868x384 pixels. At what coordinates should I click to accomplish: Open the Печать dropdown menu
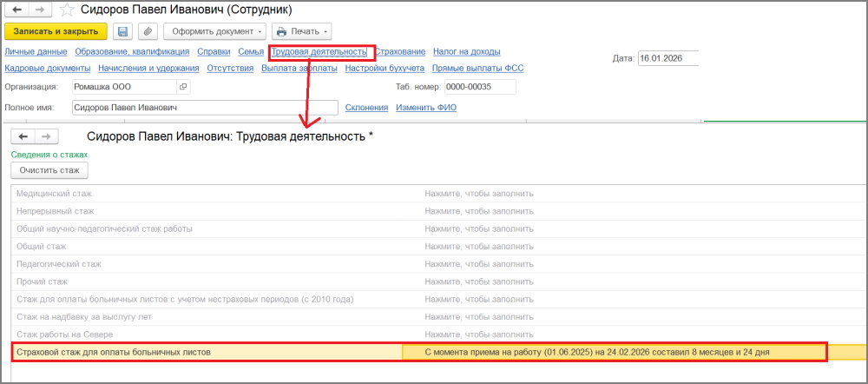tap(301, 32)
